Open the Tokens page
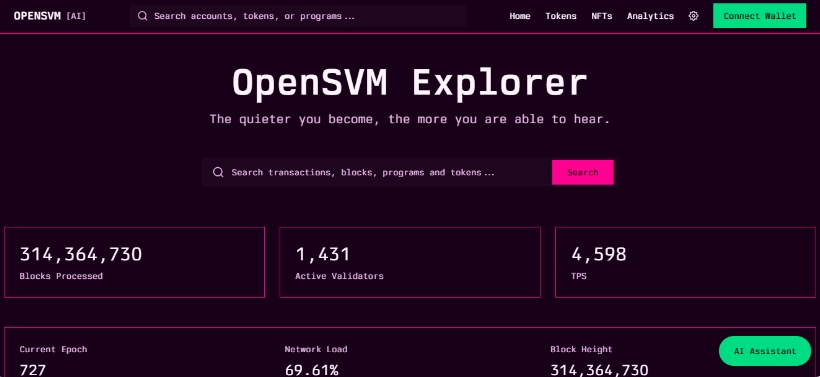Screen dimensions: 820x377 (561, 16)
